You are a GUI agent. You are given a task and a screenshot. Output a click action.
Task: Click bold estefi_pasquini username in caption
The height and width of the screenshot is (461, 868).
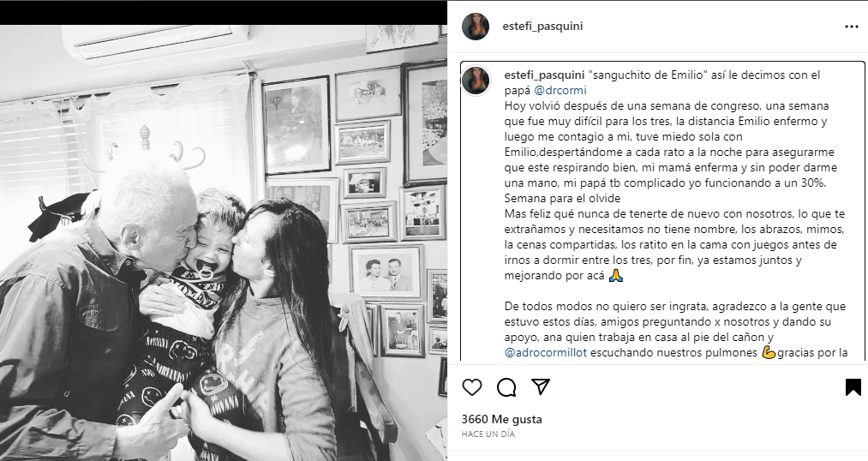coord(543,75)
